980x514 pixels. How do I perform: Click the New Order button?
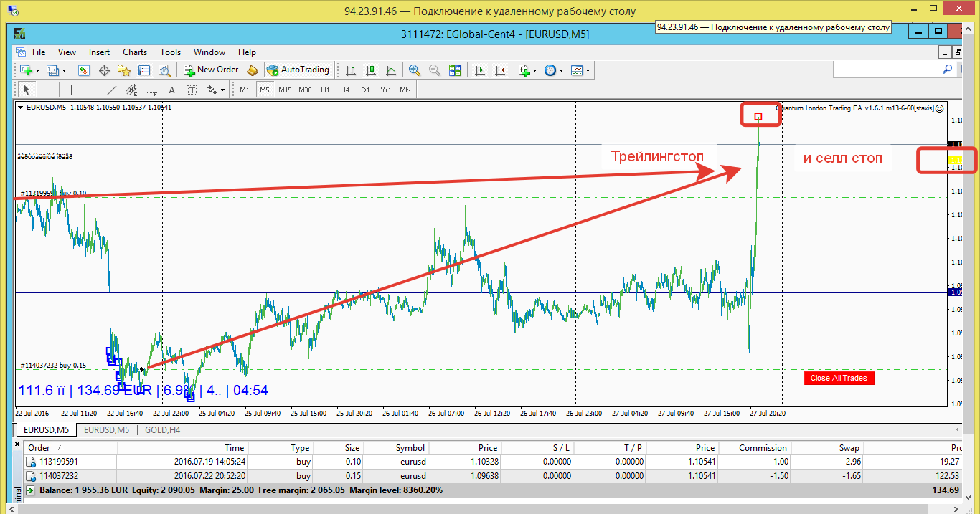[211, 70]
